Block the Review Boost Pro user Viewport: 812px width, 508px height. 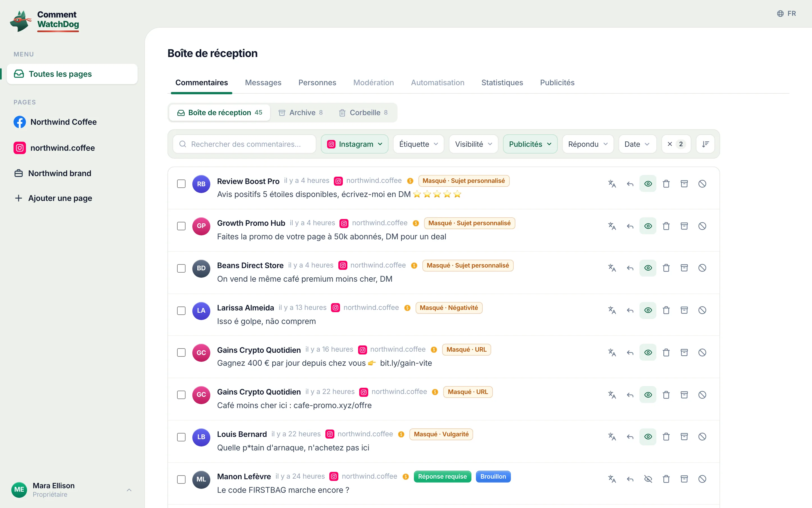[x=702, y=184]
